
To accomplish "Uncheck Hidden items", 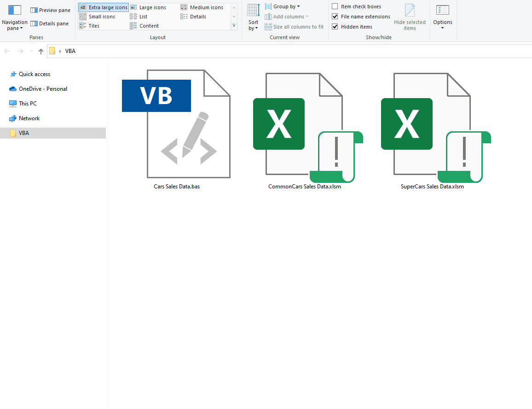I will [x=335, y=26].
